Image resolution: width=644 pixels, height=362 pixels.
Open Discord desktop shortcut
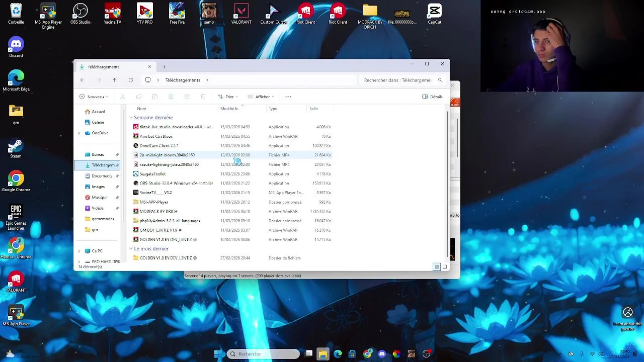point(16,47)
